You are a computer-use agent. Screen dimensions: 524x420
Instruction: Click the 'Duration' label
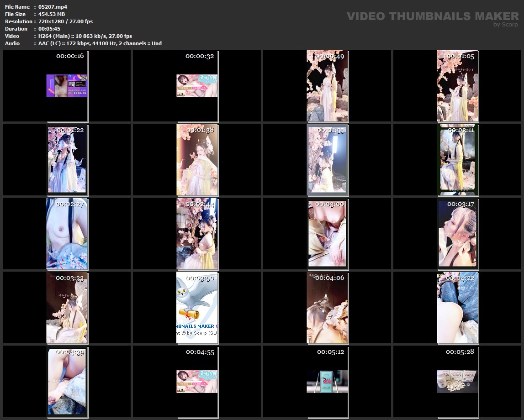click(16, 29)
